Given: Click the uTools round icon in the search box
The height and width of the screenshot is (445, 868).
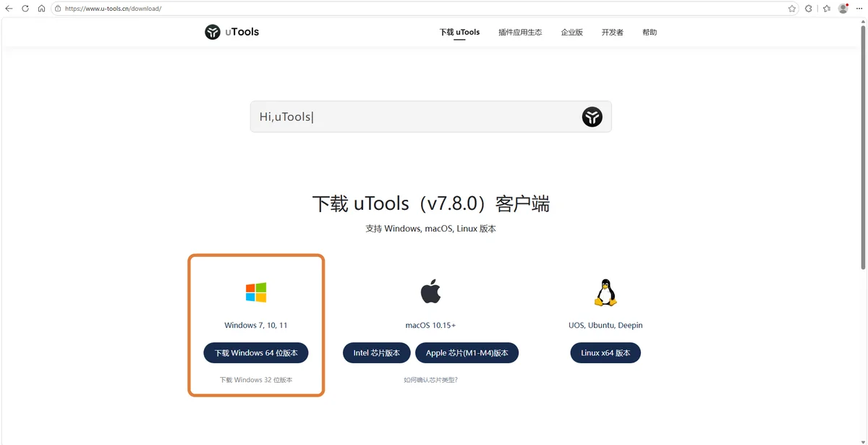Looking at the screenshot, I should coord(592,116).
